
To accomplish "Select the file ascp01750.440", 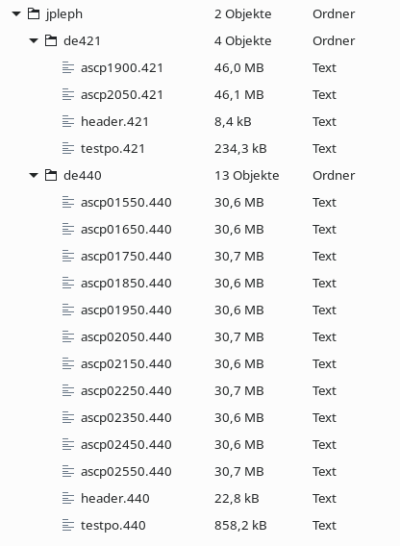I will tap(126, 256).
